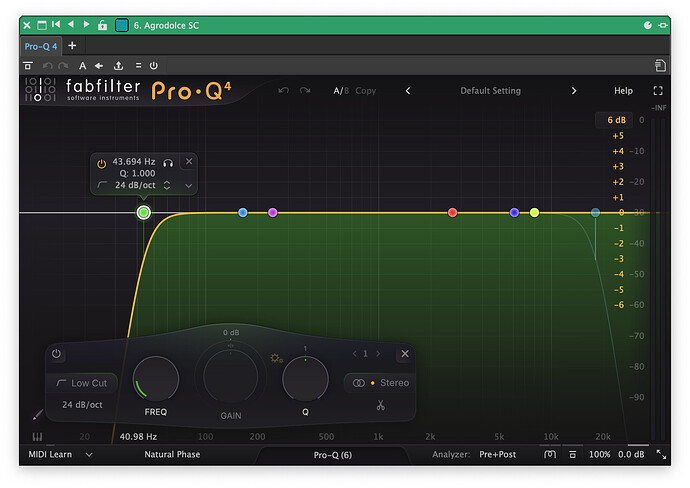Image resolution: width=690 pixels, height=488 pixels.
Task: Select the green low cut band node
Action: click(143, 213)
